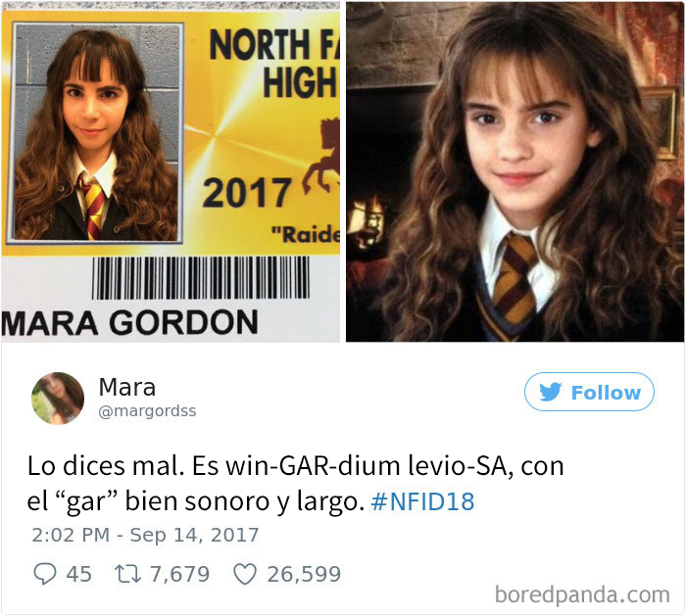
Task: Open the tweet timestamp Sep 14, 2017
Action: 145,535
